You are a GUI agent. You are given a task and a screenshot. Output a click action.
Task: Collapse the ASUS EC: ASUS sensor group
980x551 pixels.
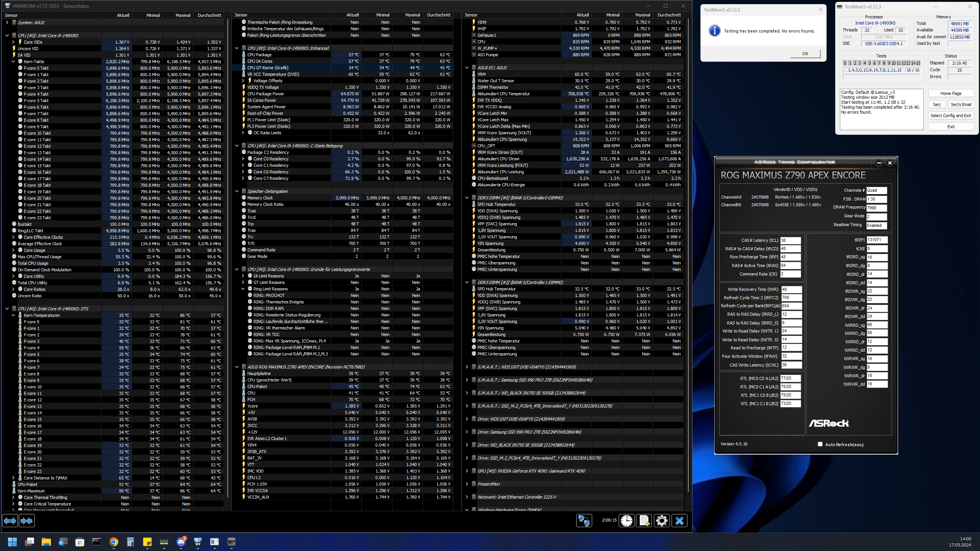click(467, 68)
